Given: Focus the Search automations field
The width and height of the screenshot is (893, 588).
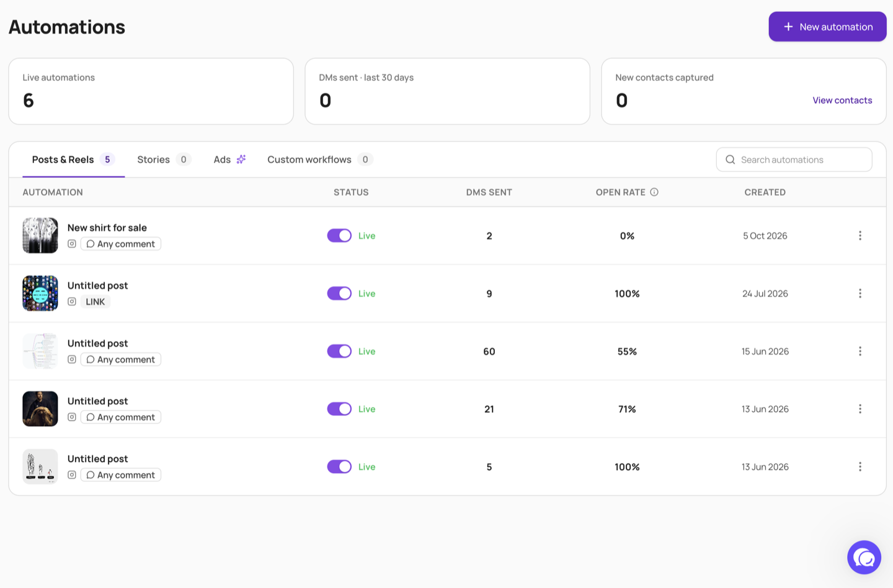Looking at the screenshot, I should coord(794,159).
